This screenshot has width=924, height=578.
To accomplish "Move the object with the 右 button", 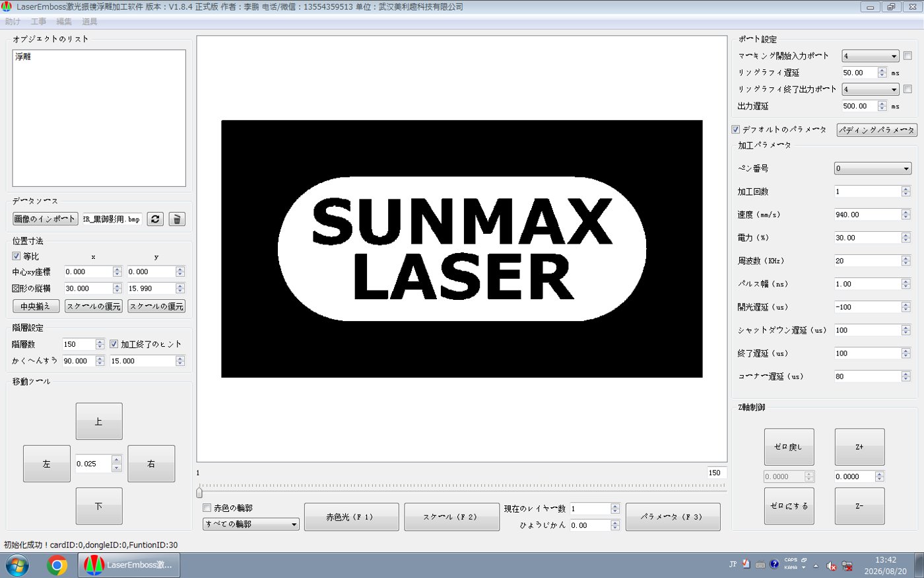I will point(151,464).
